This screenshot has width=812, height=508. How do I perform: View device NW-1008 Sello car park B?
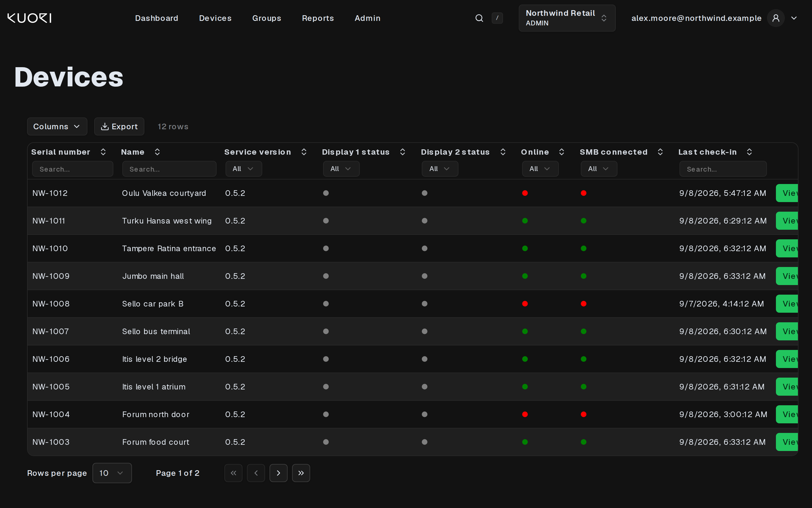point(787,304)
